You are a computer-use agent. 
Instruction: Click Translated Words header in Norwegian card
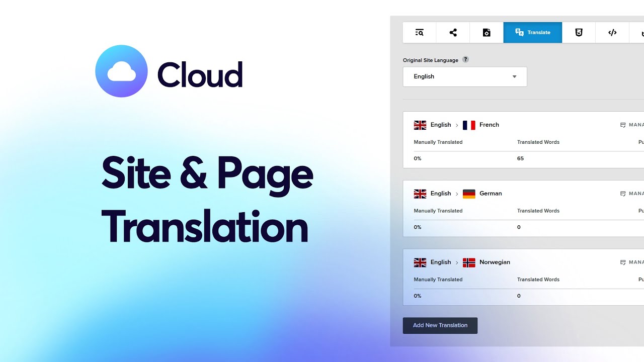click(x=538, y=280)
